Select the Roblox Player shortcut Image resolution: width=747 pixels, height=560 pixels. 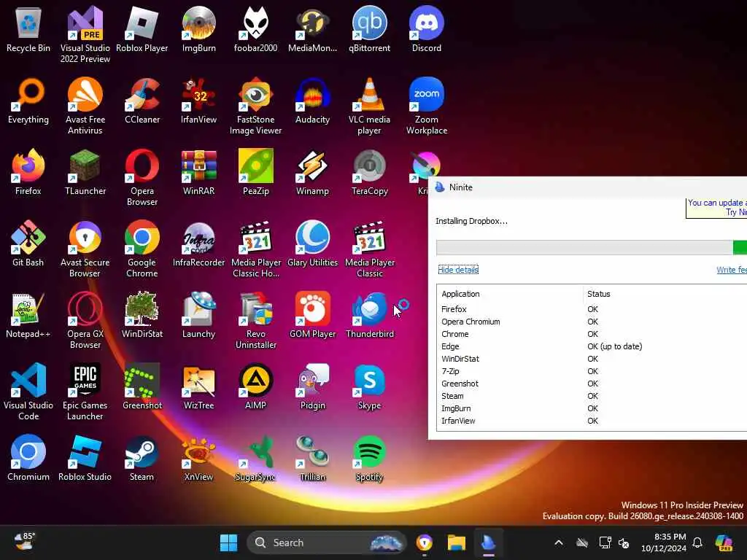click(142, 29)
